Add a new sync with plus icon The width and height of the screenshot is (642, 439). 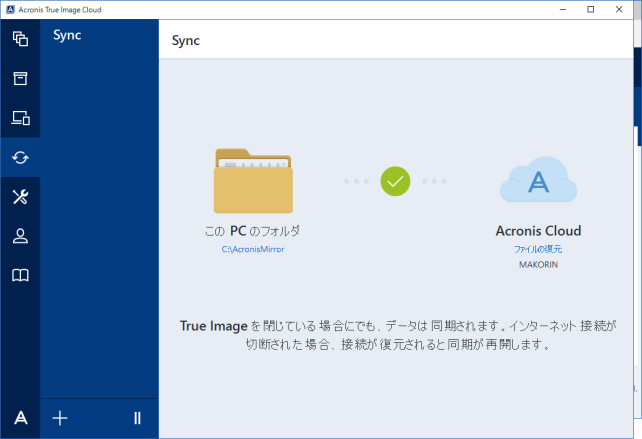[x=60, y=418]
